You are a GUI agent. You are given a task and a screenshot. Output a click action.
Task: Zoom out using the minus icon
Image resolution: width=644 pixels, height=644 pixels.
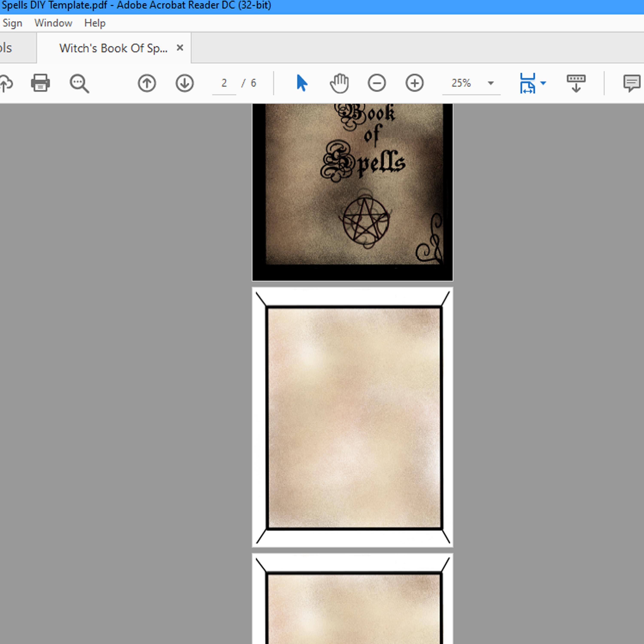point(377,83)
